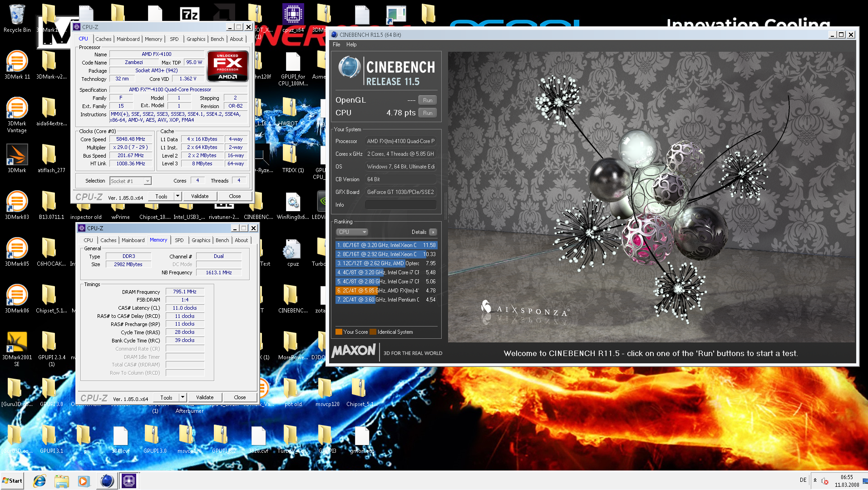Switch to Cinebench via taskbar icon
The image size is (868, 490).
[107, 480]
